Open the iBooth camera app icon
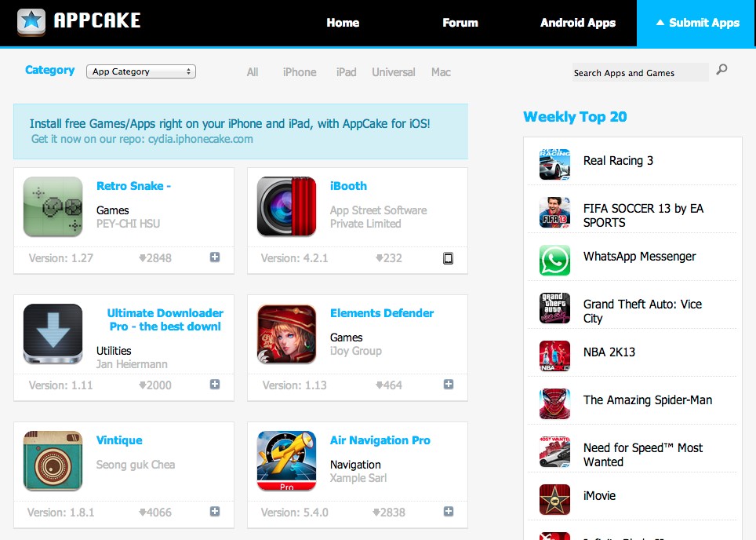The height and width of the screenshot is (540, 756). 287,206
